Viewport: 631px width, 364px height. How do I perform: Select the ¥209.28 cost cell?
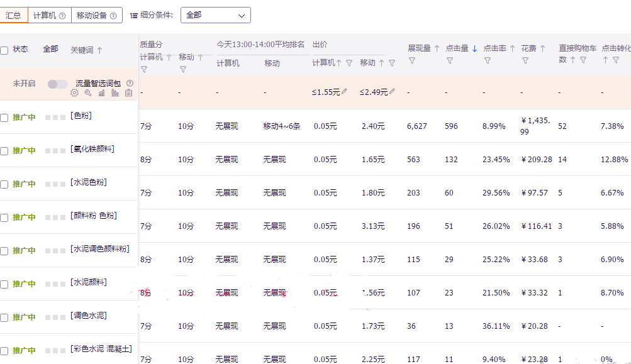[x=537, y=160]
